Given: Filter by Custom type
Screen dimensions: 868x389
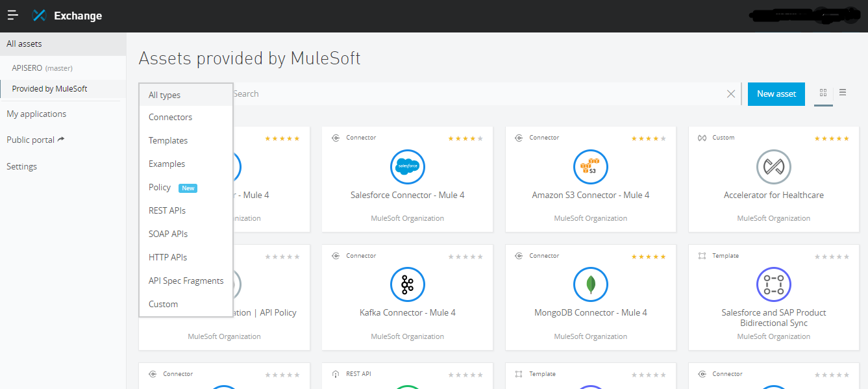Looking at the screenshot, I should [x=186, y=304].
